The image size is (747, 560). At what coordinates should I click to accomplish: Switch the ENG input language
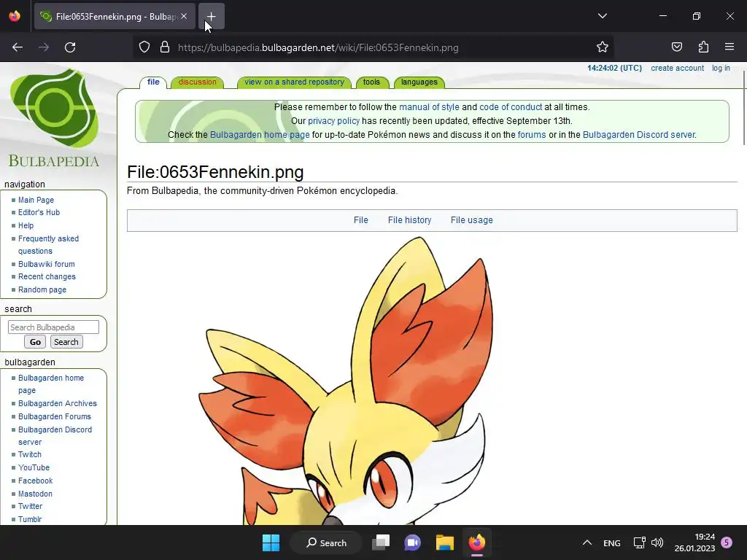click(x=612, y=542)
